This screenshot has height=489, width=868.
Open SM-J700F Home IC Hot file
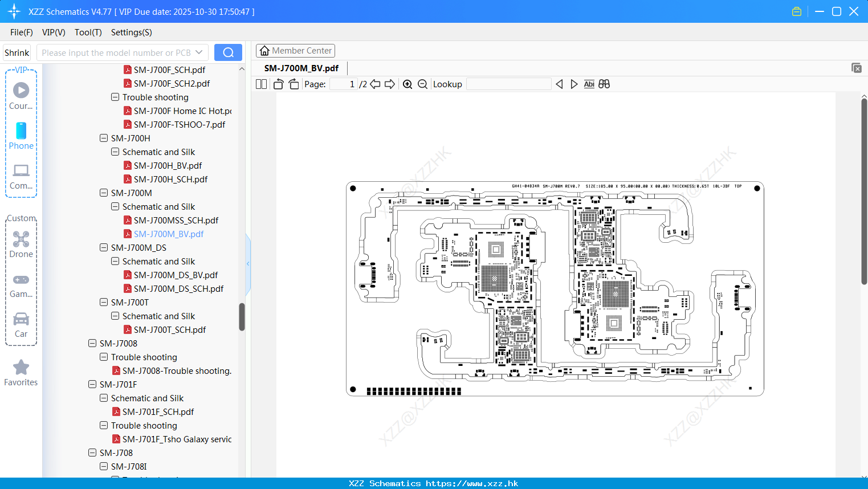182,111
